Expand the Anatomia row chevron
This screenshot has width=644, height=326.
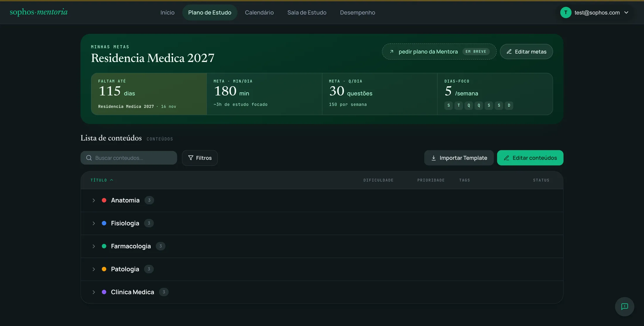tap(94, 200)
